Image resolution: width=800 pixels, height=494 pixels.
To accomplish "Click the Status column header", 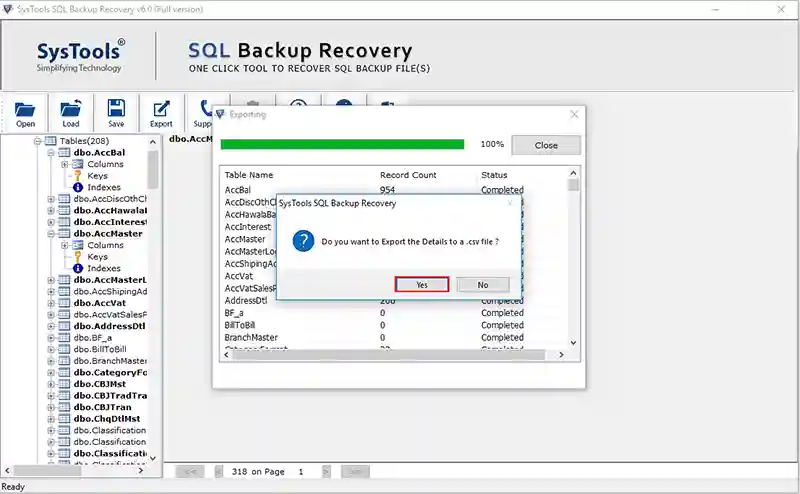I will [494, 175].
